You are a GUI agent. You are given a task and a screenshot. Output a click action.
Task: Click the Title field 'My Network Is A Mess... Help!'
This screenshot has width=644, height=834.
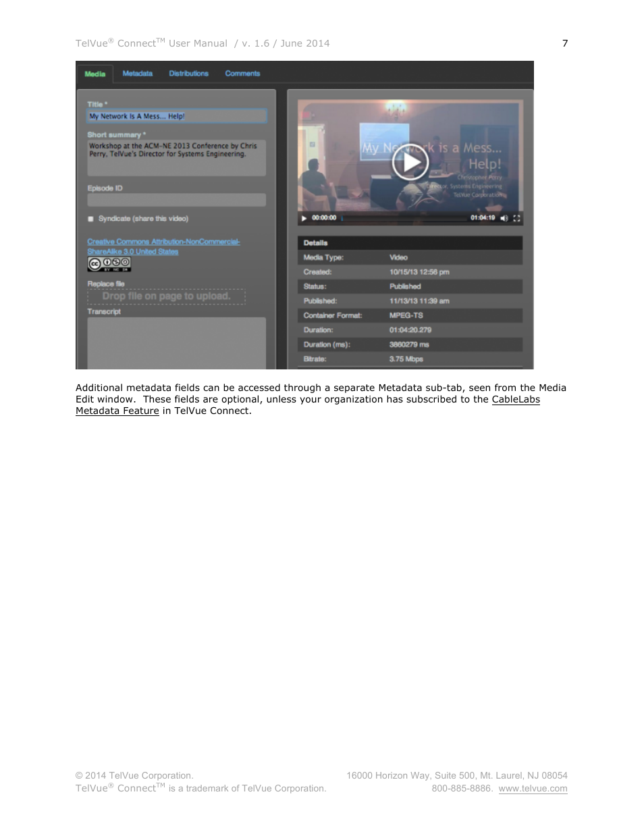point(177,116)
